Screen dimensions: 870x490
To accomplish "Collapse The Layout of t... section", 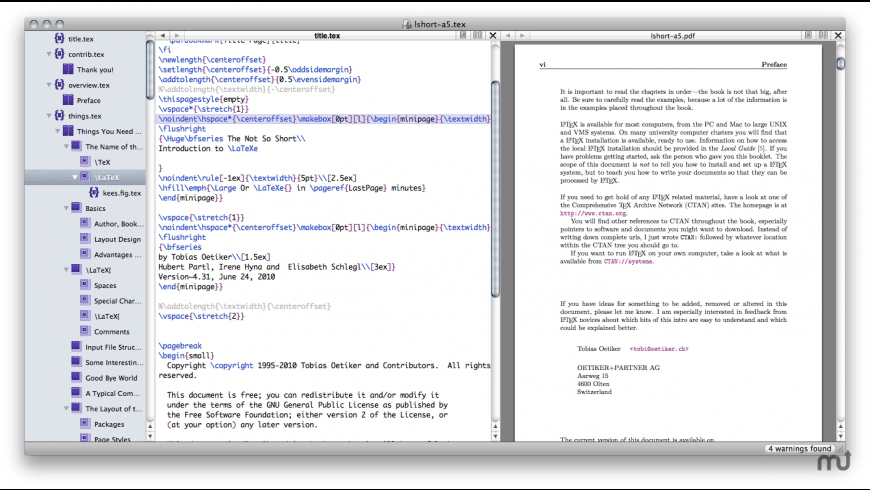I will pyautogui.click(x=66, y=408).
